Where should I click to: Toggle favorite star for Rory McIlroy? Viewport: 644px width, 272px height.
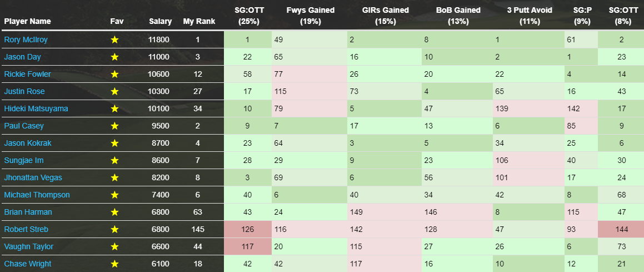pos(114,40)
